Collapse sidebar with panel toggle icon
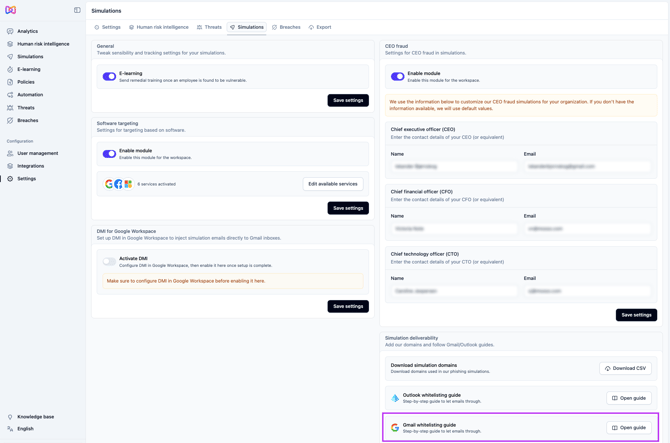 coord(77,10)
